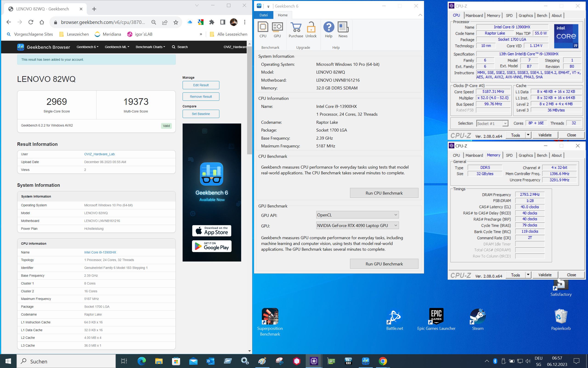
Task: Open the GPU selection dropdown
Action: click(x=357, y=225)
